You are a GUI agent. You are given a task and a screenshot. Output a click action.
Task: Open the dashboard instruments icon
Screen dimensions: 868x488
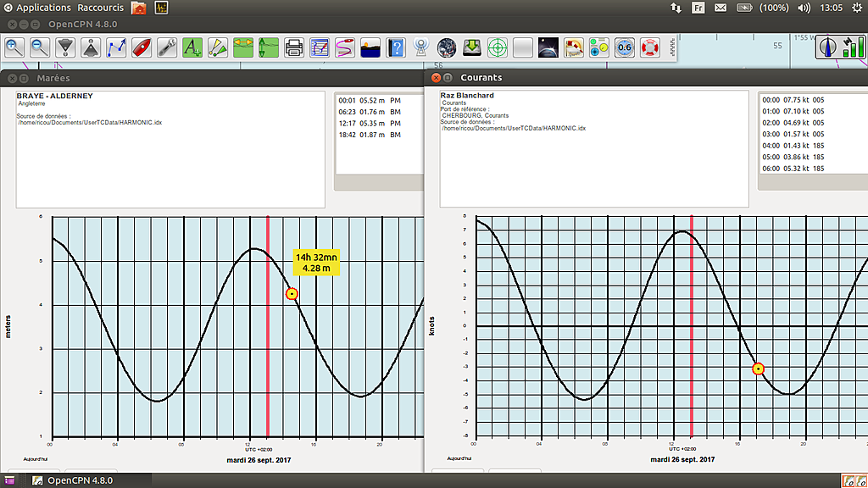(x=599, y=47)
